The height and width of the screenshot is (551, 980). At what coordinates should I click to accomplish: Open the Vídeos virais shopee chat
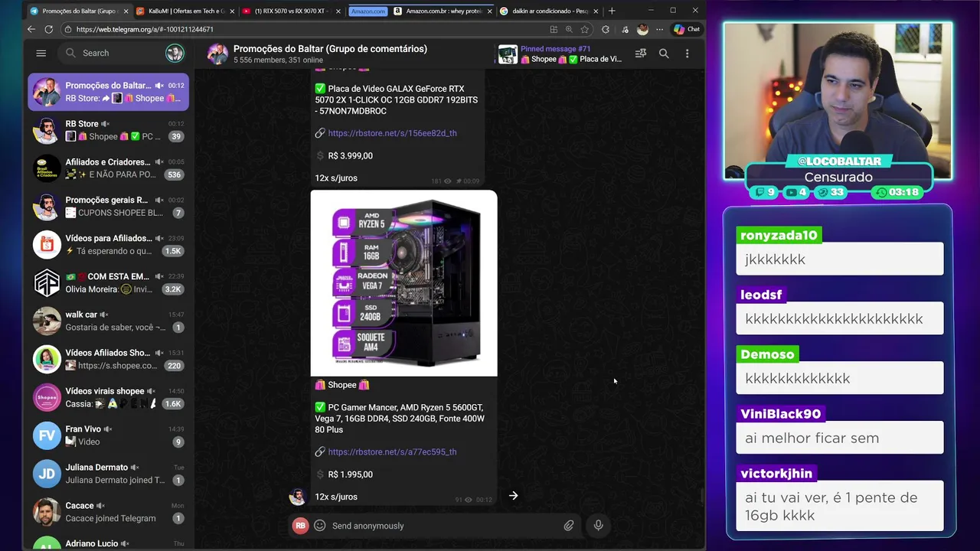(x=109, y=397)
